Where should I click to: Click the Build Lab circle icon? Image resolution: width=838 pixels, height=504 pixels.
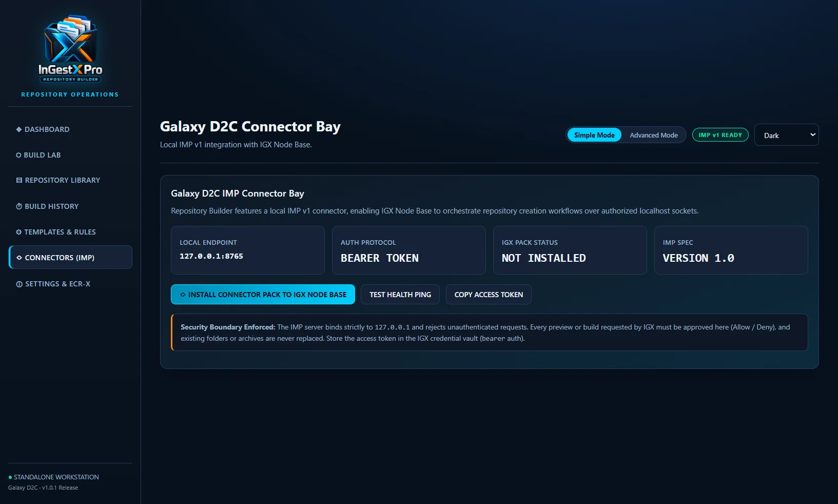tap(18, 155)
